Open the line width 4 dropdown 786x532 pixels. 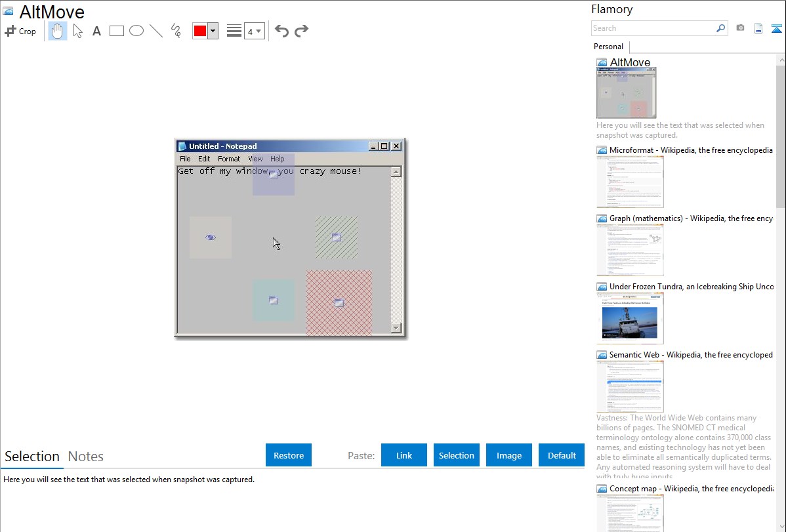[255, 31]
